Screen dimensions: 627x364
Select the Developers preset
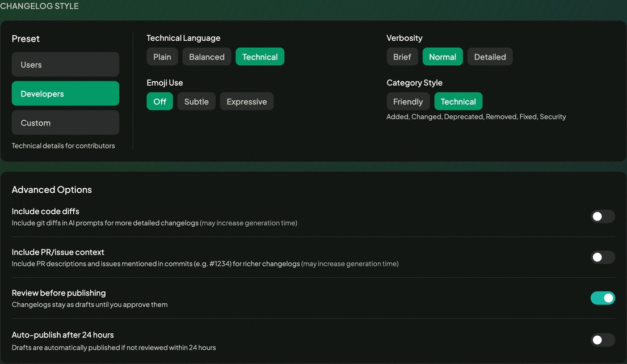coord(65,93)
